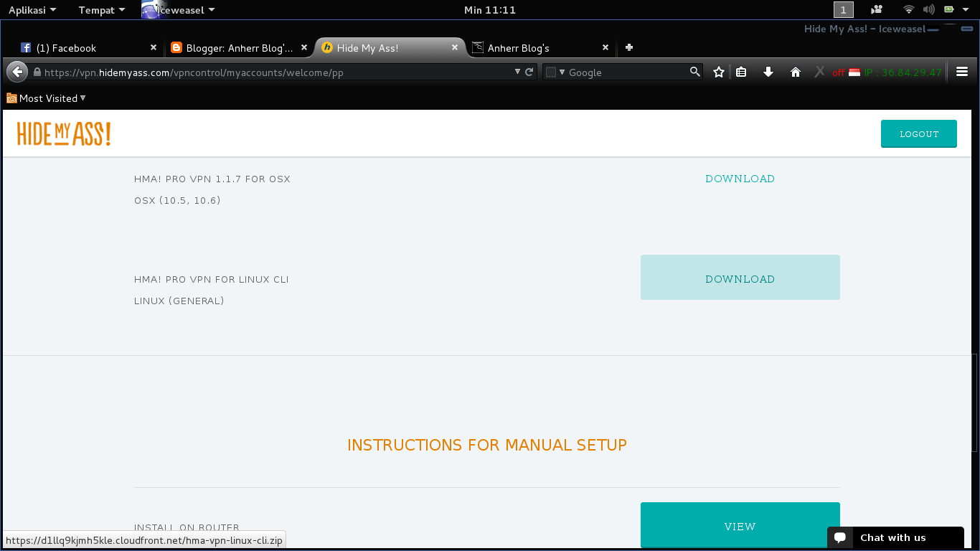
Task: Open the Iceweasel hamburger menu
Action: (962, 72)
